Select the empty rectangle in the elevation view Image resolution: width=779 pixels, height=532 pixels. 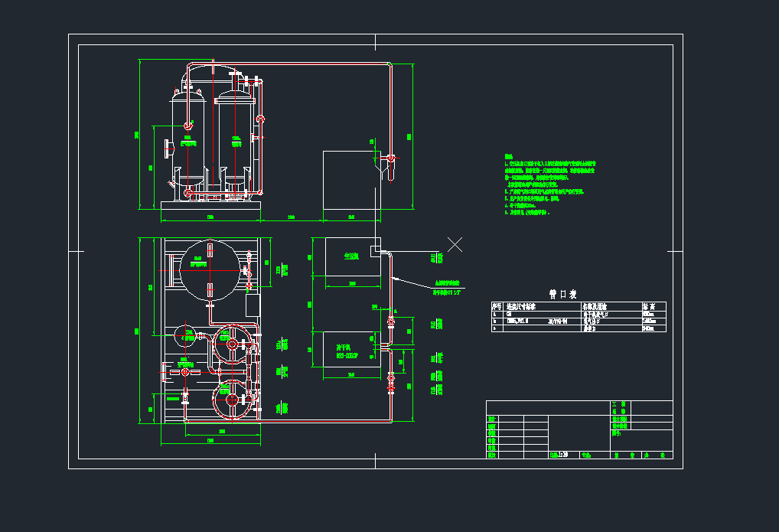(348, 180)
